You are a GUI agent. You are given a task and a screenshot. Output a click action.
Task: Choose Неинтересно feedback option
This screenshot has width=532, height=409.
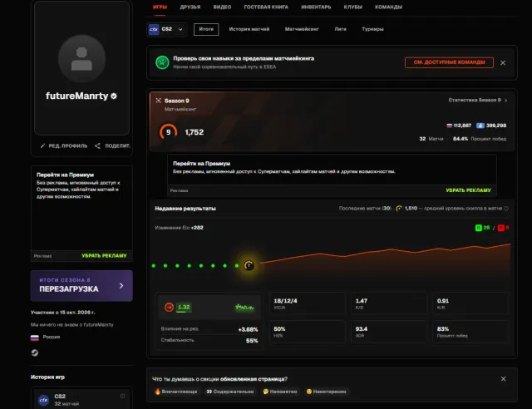click(x=326, y=392)
